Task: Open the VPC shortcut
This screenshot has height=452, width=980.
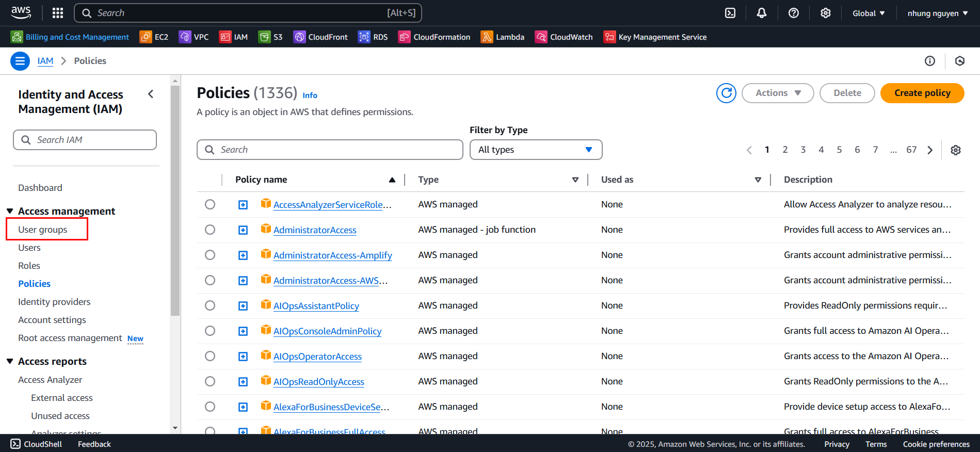Action: coord(194,37)
